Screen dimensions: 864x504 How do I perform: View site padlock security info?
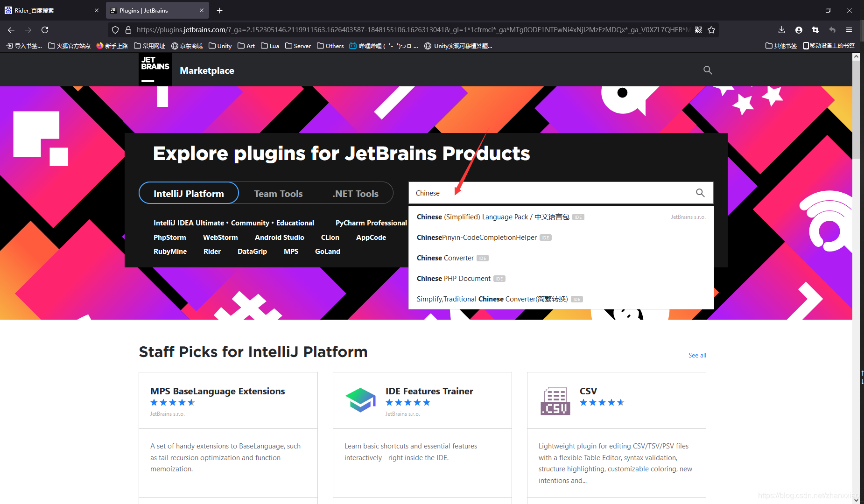tap(128, 30)
